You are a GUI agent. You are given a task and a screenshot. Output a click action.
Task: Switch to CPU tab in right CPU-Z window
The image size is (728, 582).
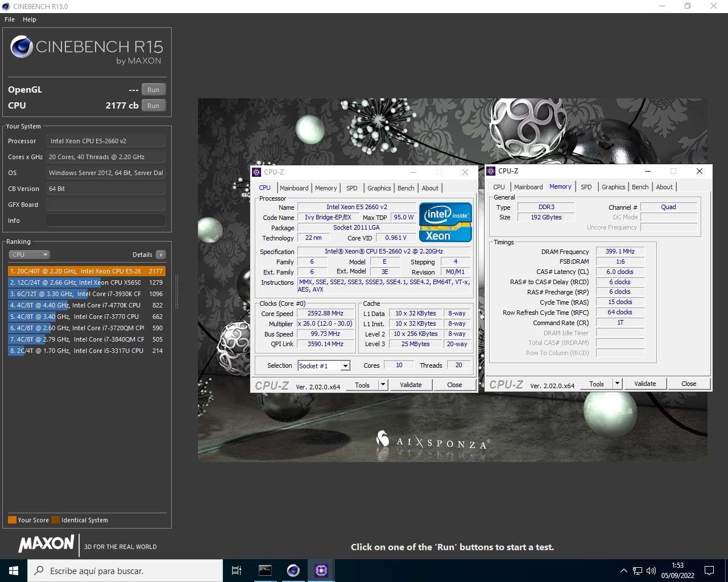[x=499, y=187]
